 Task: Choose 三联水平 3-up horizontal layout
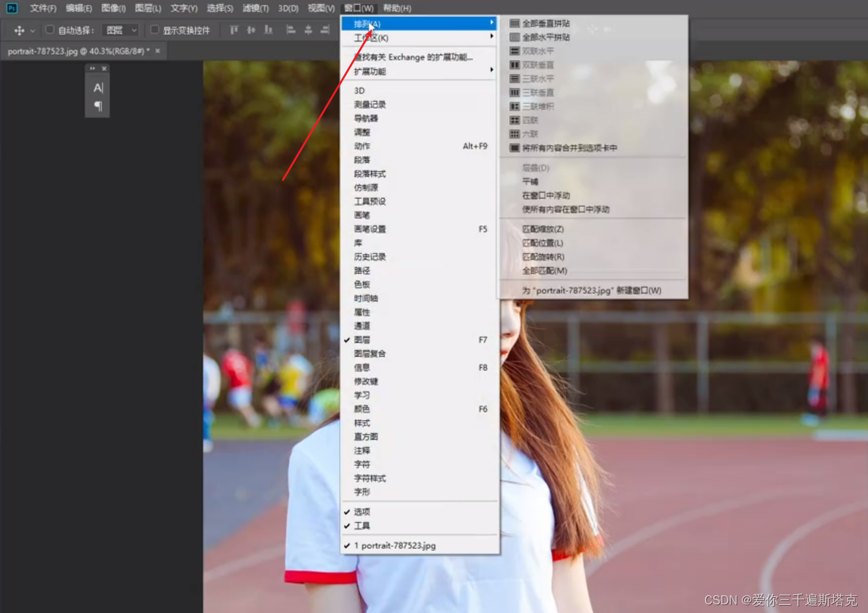[x=592, y=78]
